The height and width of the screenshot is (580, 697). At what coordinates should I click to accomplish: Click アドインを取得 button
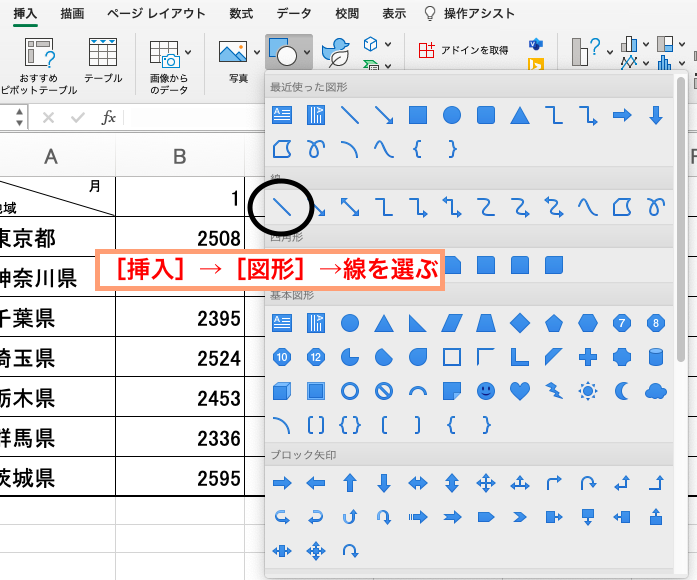click(463, 50)
